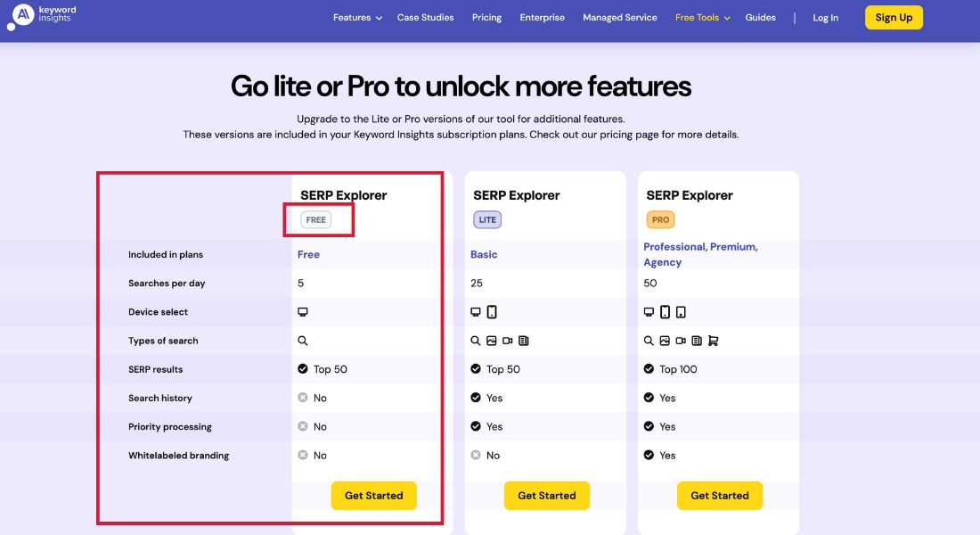Expand the chevron next to Free Tools

tap(727, 18)
